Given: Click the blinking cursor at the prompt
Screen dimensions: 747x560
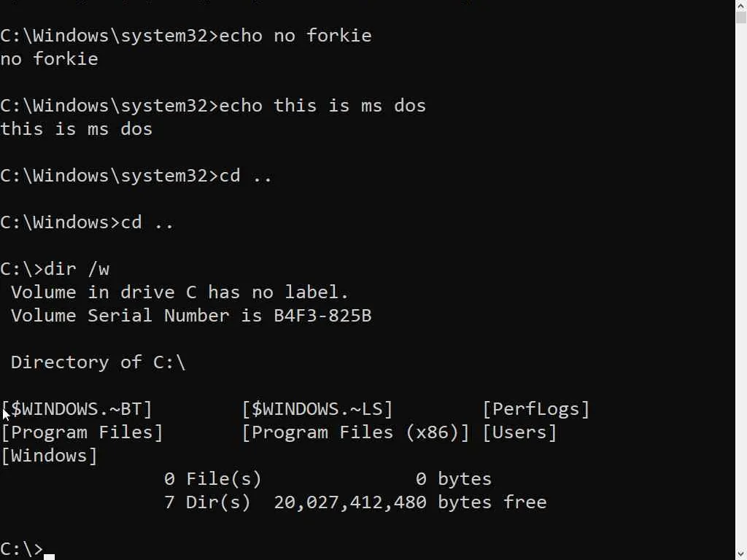Looking at the screenshot, I should point(49,556).
